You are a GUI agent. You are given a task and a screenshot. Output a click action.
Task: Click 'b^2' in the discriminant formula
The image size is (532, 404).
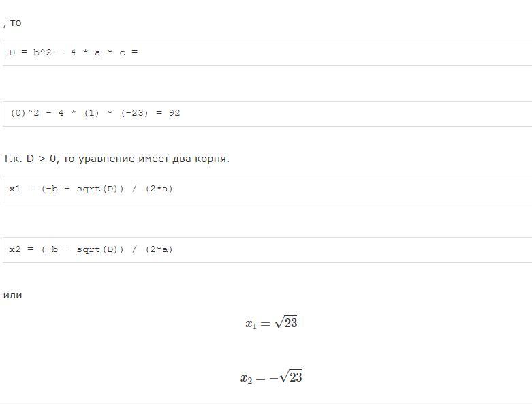click(x=42, y=52)
